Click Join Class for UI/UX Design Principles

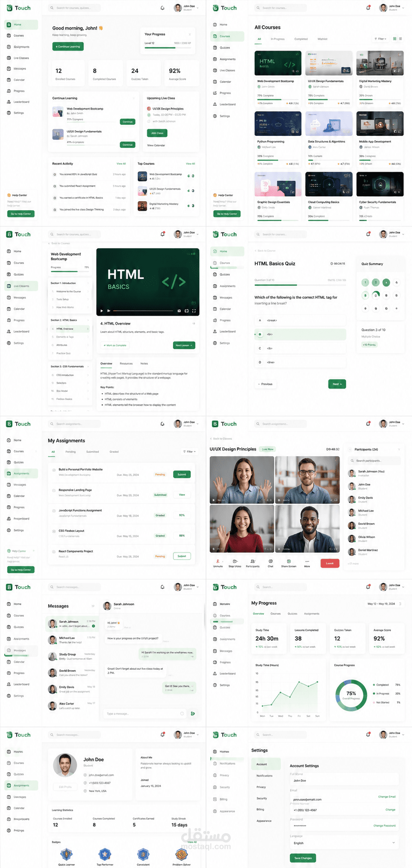[x=157, y=133]
